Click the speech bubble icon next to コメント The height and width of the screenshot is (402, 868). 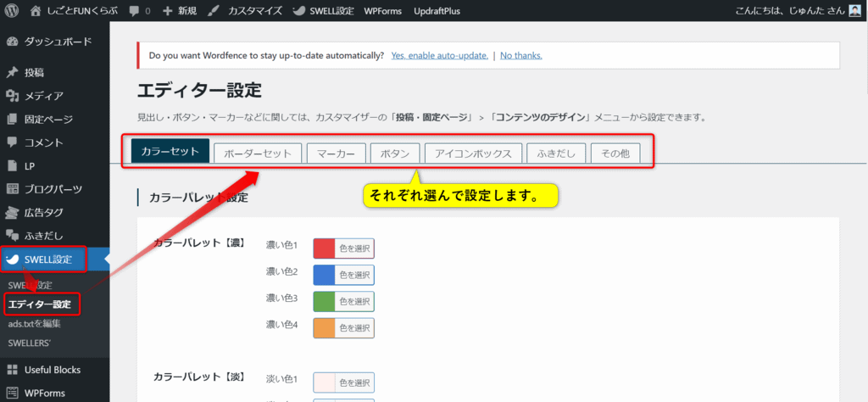pyautogui.click(x=12, y=142)
